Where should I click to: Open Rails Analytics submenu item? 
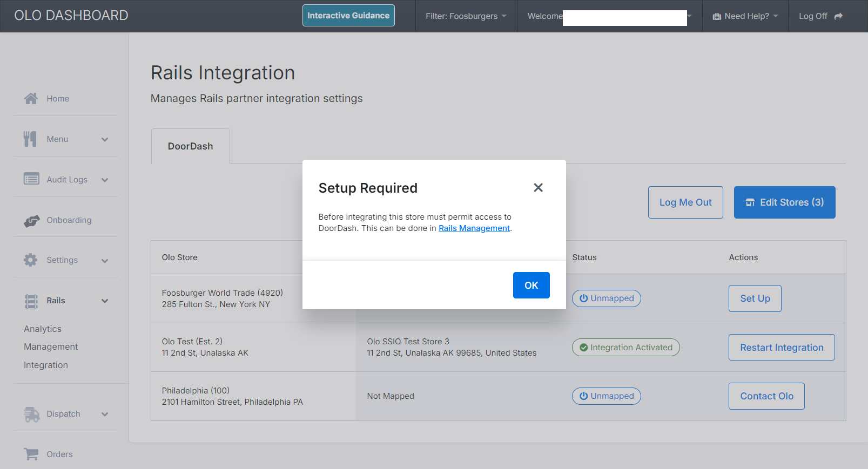click(x=43, y=329)
